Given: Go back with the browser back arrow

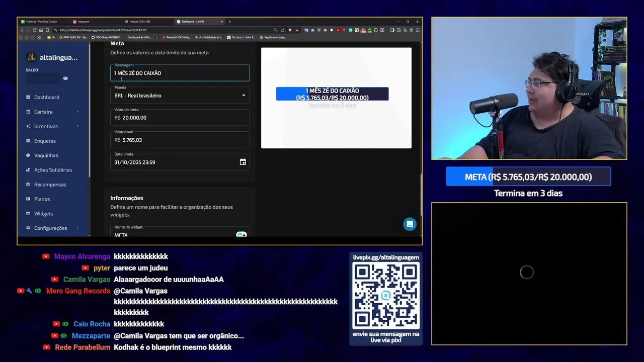Looking at the screenshot, I should [22, 30].
